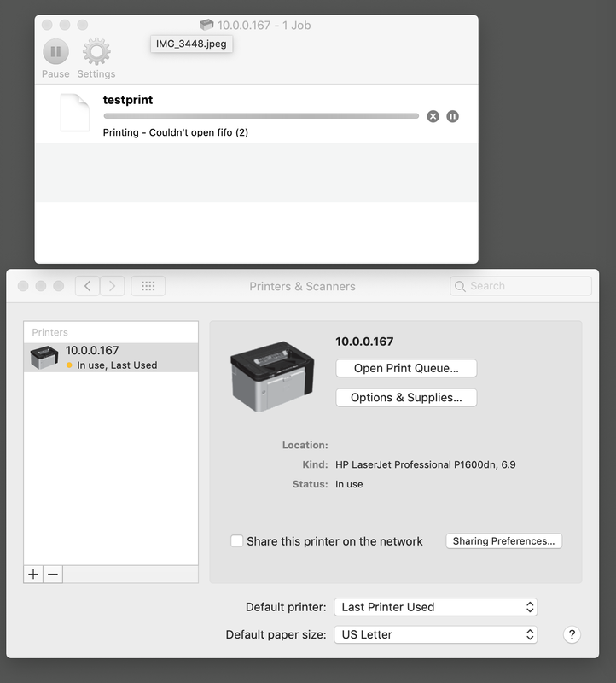The width and height of the screenshot is (616, 683).
Task: Open the Default paper size dropdown
Action: [435, 634]
